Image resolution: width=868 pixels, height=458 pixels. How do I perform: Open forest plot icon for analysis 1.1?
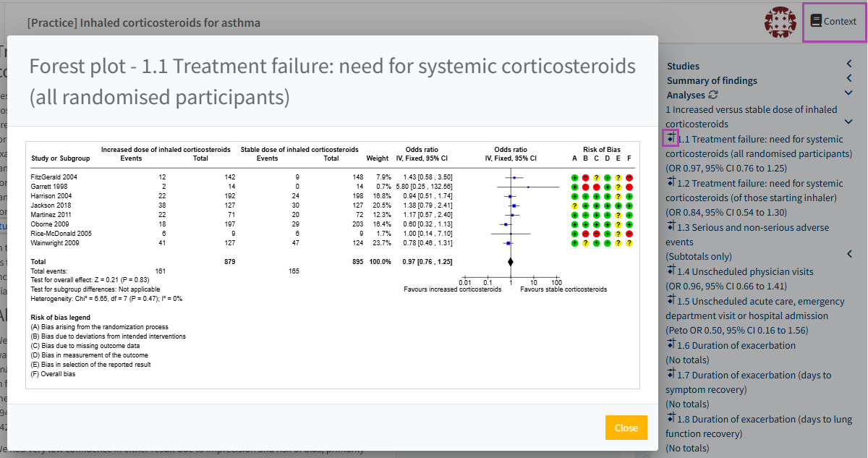tap(671, 138)
